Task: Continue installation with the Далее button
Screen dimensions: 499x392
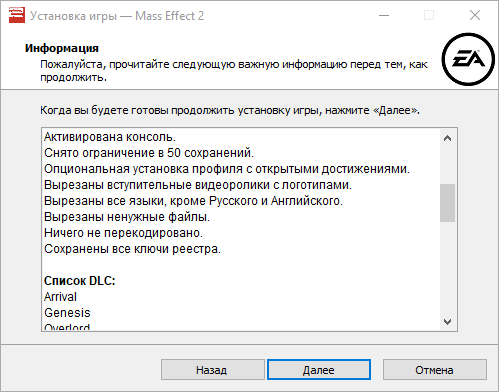Action: tap(319, 370)
